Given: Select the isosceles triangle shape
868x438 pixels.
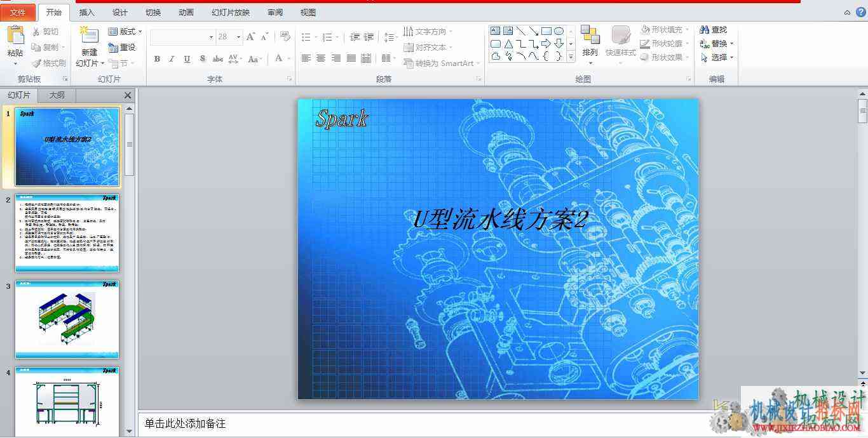Looking at the screenshot, I should point(508,44).
